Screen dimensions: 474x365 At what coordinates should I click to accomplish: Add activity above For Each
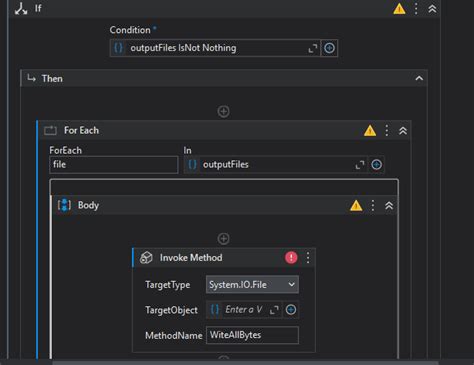coord(223,111)
